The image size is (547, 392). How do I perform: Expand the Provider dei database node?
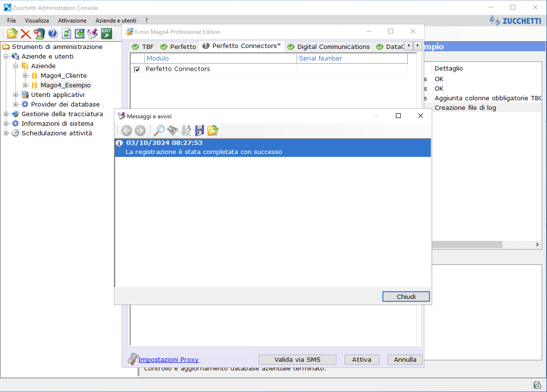pyautogui.click(x=16, y=104)
